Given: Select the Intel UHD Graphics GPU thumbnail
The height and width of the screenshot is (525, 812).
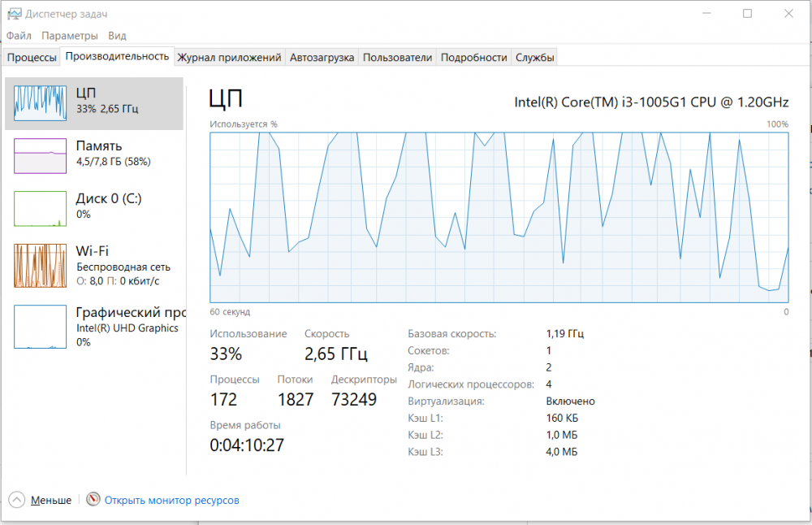Looking at the screenshot, I should pyautogui.click(x=41, y=327).
